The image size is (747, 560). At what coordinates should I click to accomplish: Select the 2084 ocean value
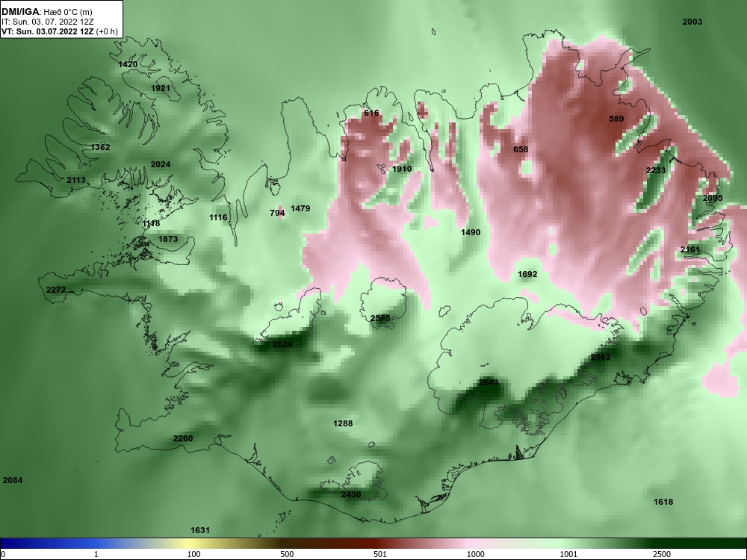click(13, 480)
